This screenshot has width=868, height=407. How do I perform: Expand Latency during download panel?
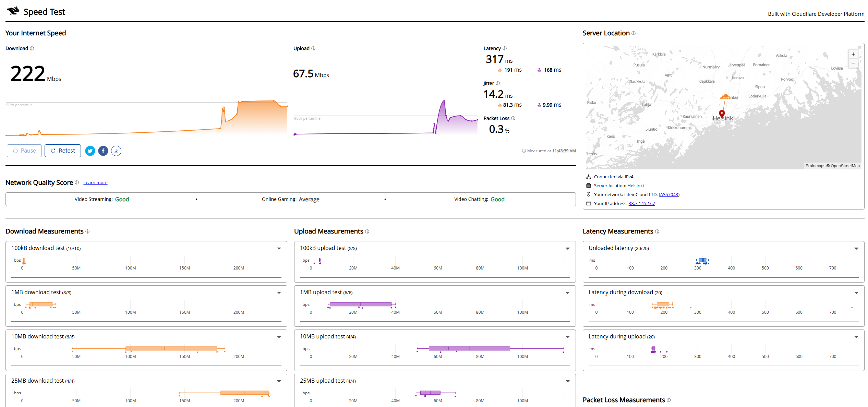[856, 293]
